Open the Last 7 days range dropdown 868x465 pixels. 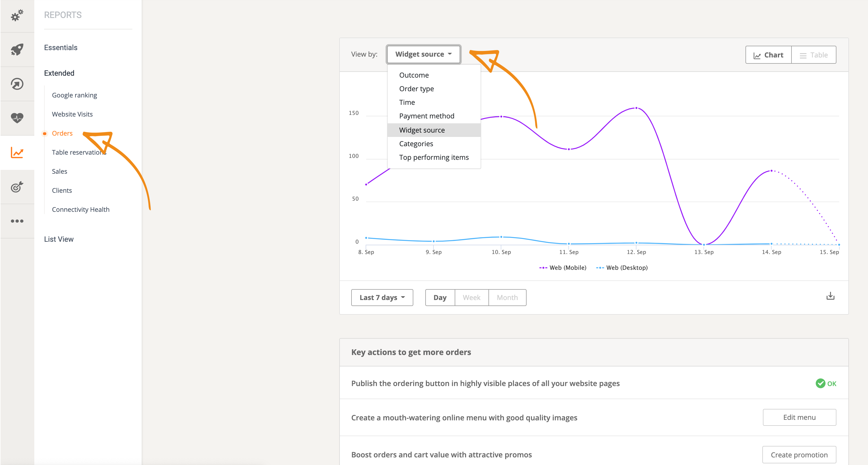[382, 298]
